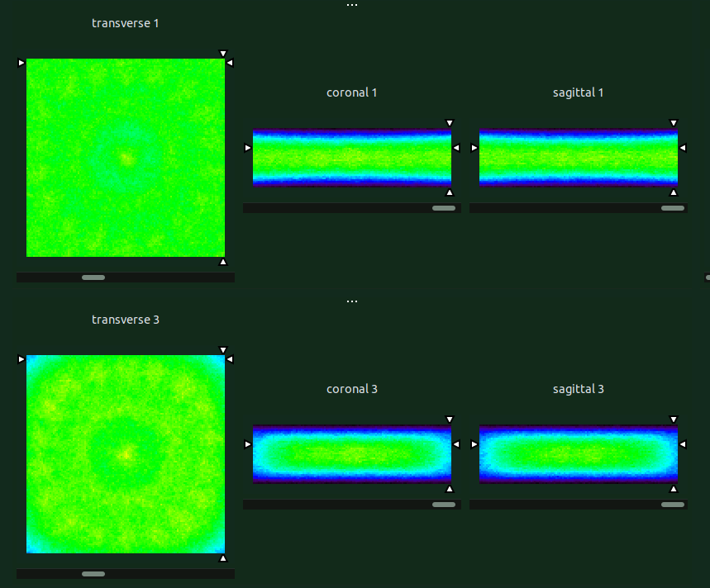
Task: Click left edge arrow marker of transverse 3
Action: point(21,359)
